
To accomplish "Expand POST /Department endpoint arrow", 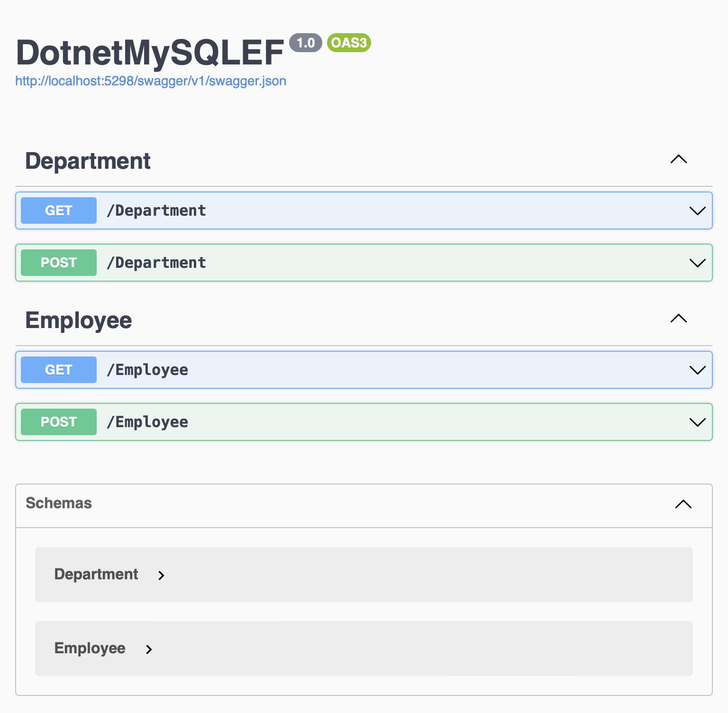I will pos(697,263).
